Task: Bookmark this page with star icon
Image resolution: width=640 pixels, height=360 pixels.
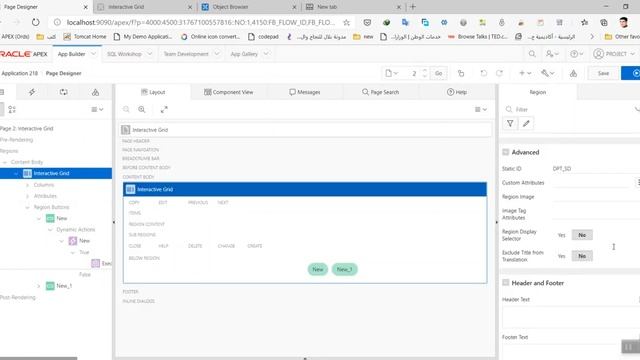Action: 346,22
